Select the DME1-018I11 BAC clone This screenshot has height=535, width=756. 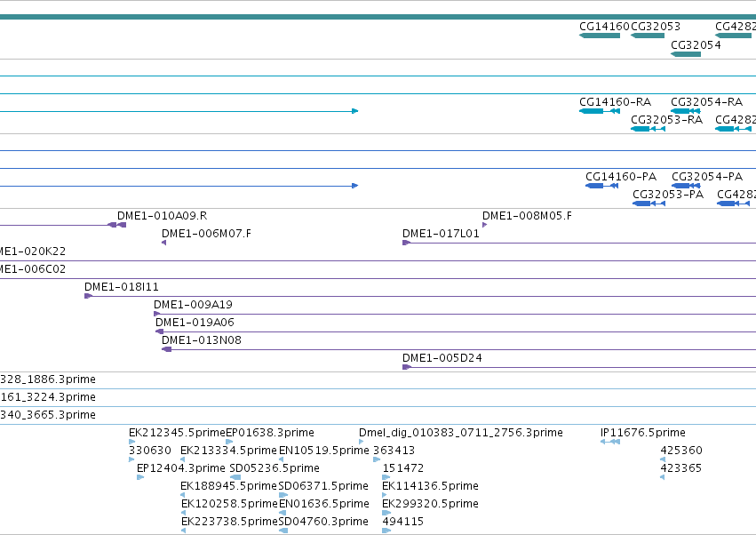419,296
